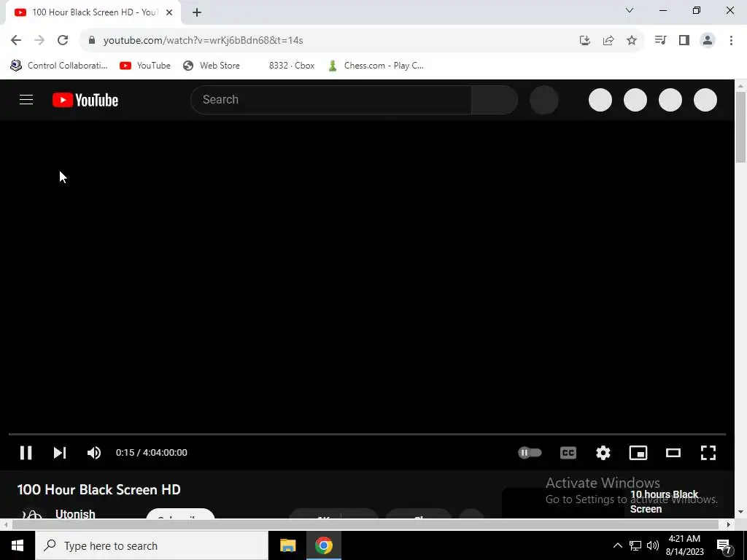The image size is (747, 560).
Task: Skip to the next video
Action: pyautogui.click(x=60, y=452)
